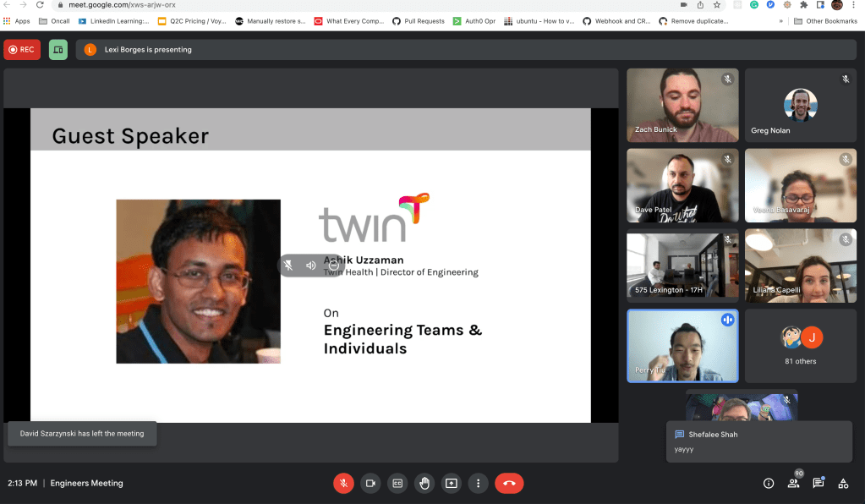The height and width of the screenshot is (504, 865).
Task: Click the green presentation screen icon
Action: [x=58, y=50]
